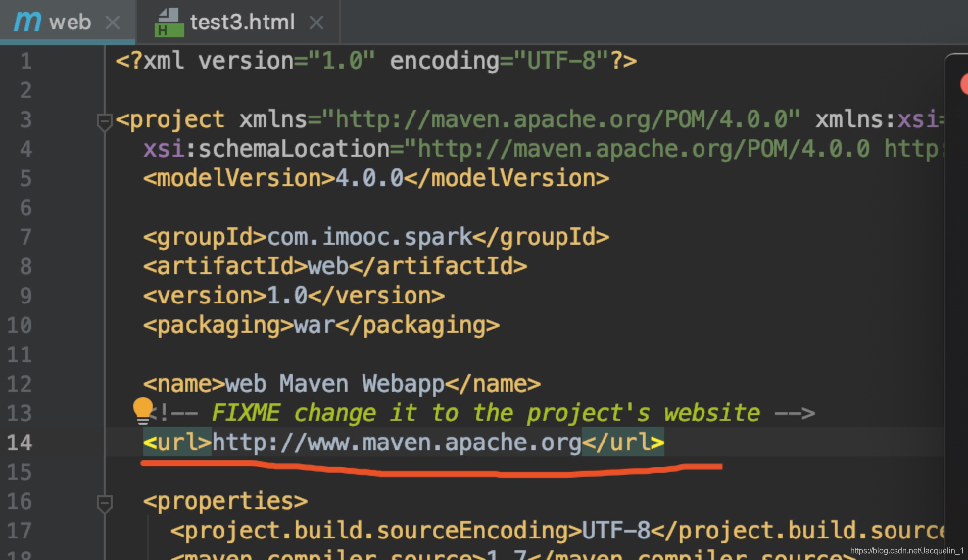Image resolution: width=968 pixels, height=560 pixels.
Task: Collapse the project tag fold marker
Action: click(104, 122)
